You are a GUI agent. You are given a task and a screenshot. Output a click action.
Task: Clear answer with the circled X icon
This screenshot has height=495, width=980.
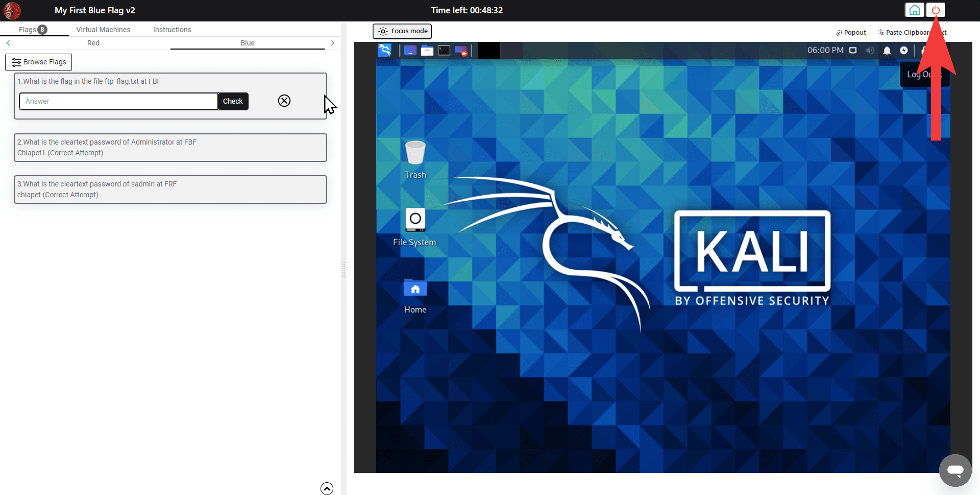pyautogui.click(x=284, y=101)
